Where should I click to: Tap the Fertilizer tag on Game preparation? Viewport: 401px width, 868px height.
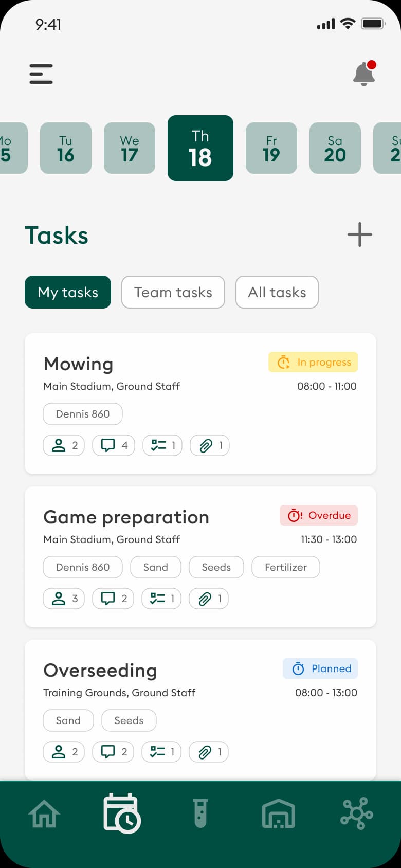coord(285,567)
